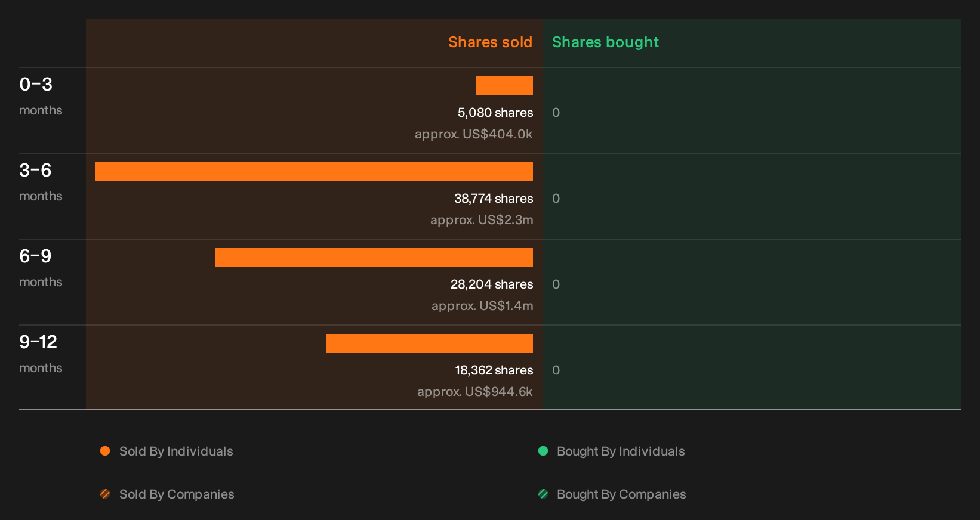Screen dimensions: 980x520
Task: Click the approx. US$1.4m amount
Action: 482,306
